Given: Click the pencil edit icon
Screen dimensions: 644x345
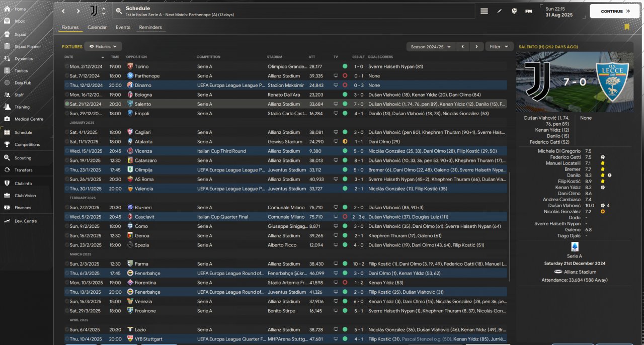Looking at the screenshot, I should [500, 11].
